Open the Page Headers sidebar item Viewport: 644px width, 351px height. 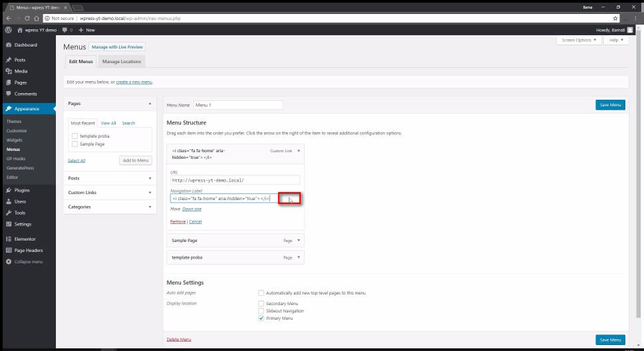[x=29, y=250]
